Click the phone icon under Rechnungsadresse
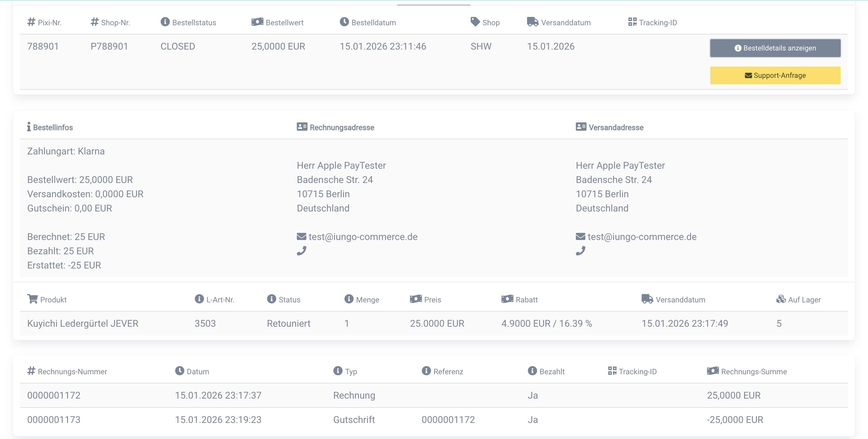This screenshot has height=439, width=868. pos(301,251)
